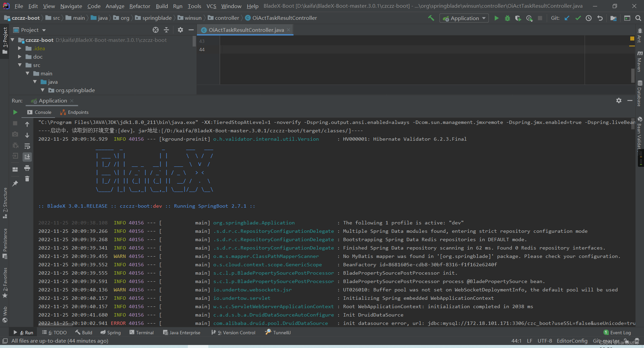Open the File menu

click(19, 6)
